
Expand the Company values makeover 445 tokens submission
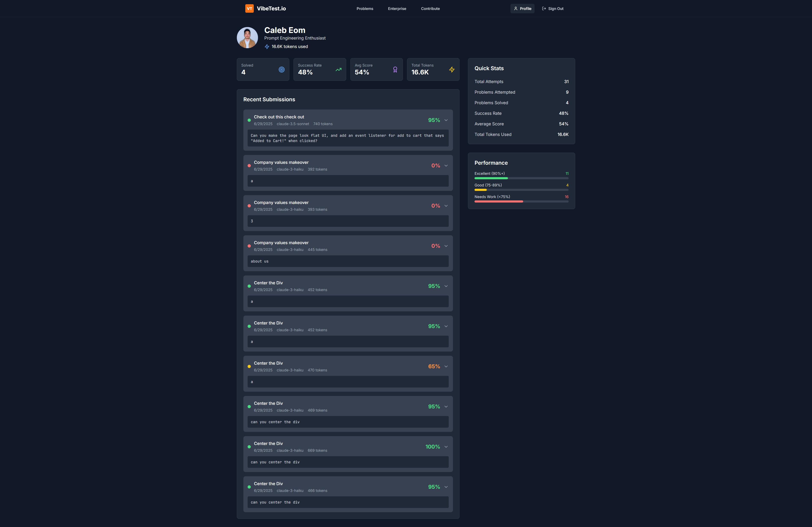[446, 246]
